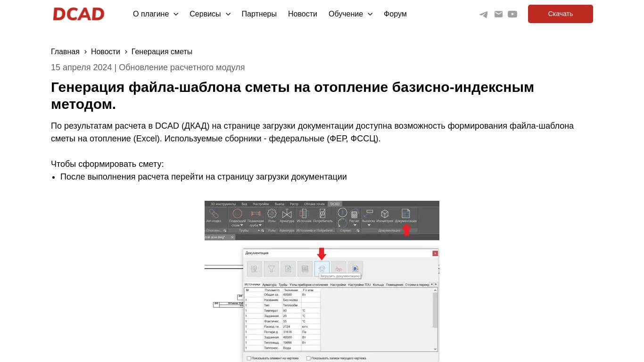Click the Генерация сметы breadcrumb item

click(162, 52)
